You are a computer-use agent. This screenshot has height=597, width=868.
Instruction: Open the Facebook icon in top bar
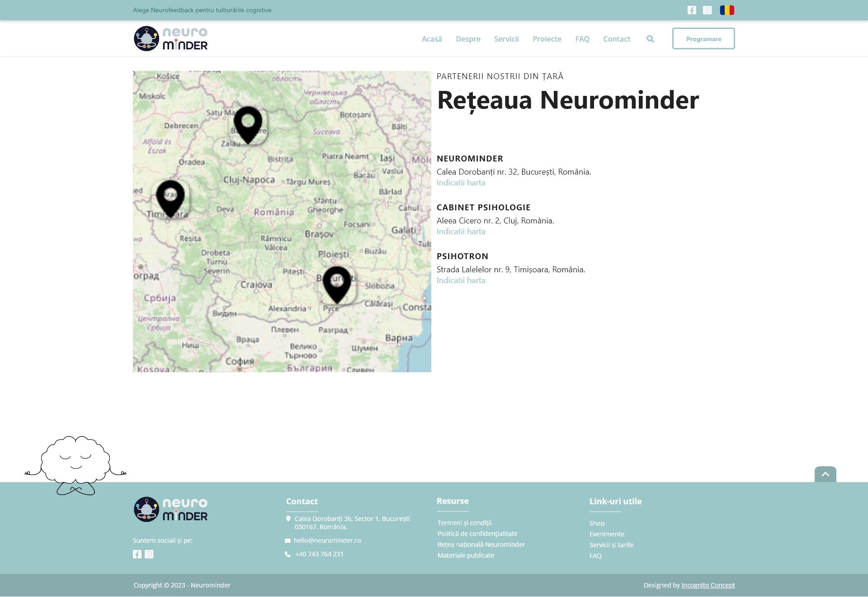(692, 10)
